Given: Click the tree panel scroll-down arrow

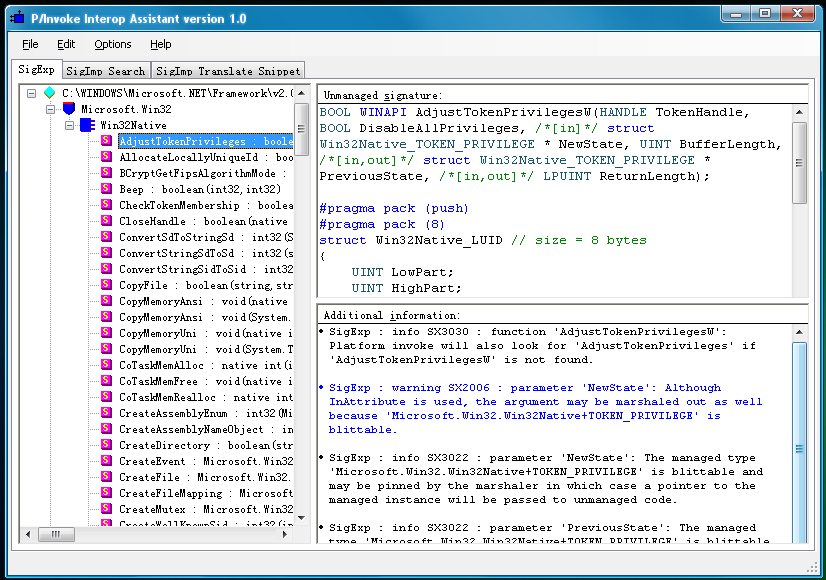Looking at the screenshot, I should point(302,518).
